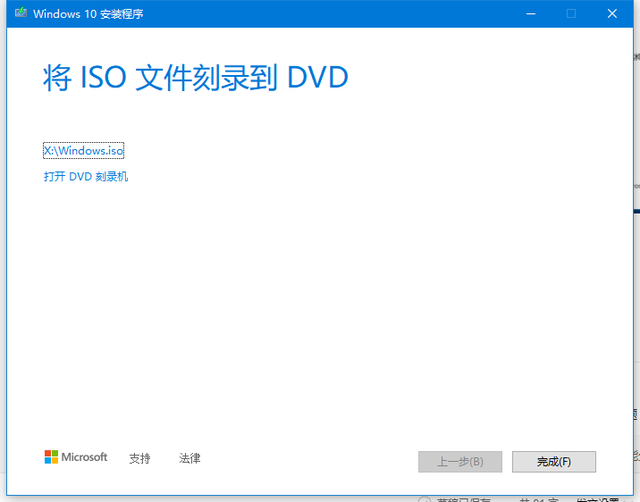
Task: Click the heading 将 ISO 文件刻录到 DVD
Action: [196, 77]
